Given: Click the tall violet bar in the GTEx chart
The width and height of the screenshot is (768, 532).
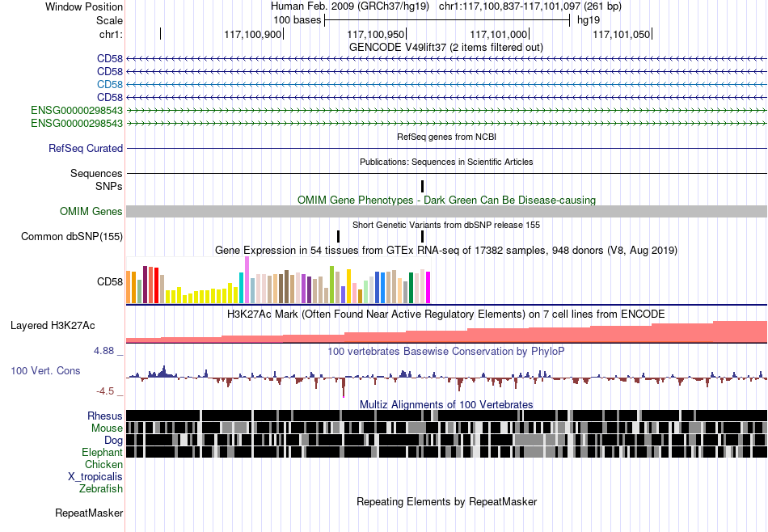Looking at the screenshot, I should (x=247, y=281).
